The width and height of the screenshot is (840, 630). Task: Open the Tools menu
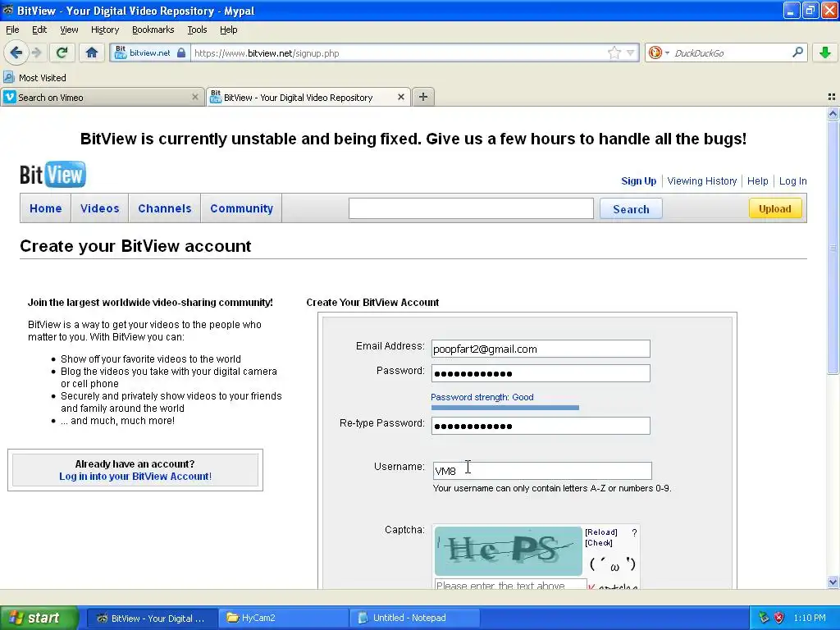(x=197, y=30)
